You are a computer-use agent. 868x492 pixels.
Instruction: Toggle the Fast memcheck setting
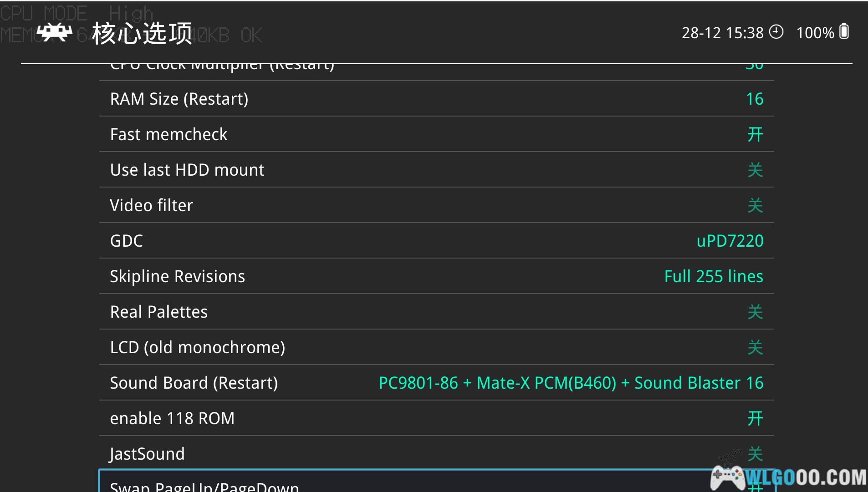(x=755, y=134)
